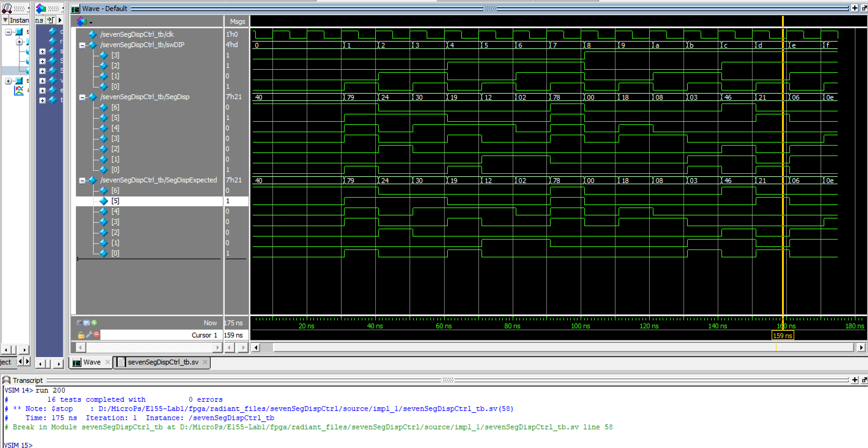
Task: Click the Transcript pane plus icon
Action: [x=854, y=380]
